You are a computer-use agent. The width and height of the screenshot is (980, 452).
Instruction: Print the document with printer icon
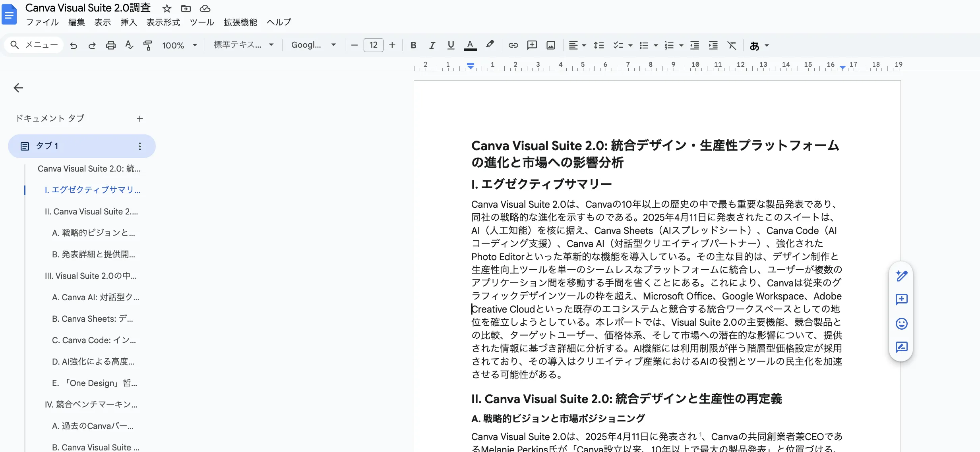111,45
